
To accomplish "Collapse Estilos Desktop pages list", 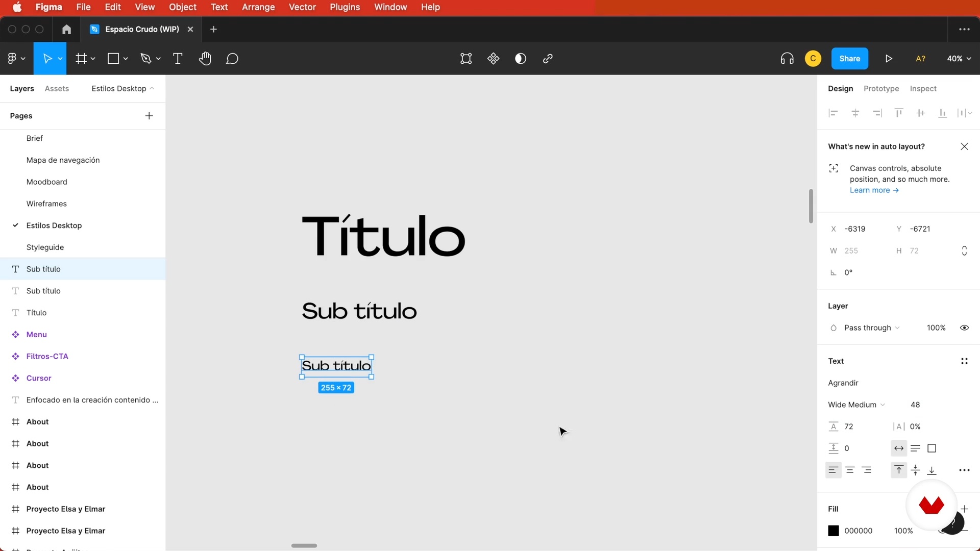I will point(122,89).
